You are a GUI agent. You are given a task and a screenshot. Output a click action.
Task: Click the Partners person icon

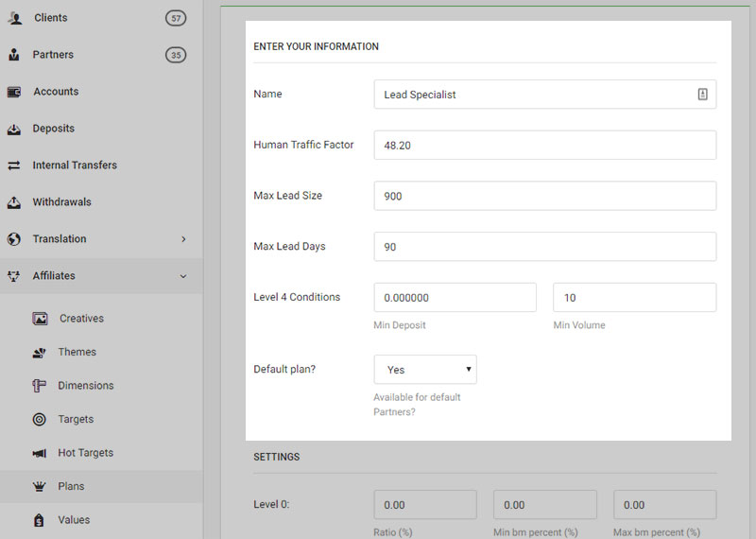14,55
